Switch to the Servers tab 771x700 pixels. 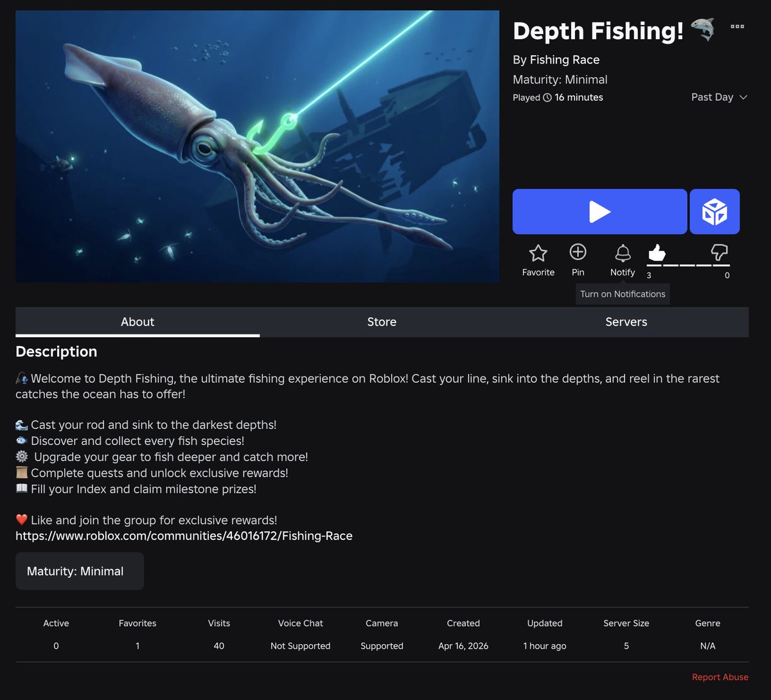pos(626,322)
